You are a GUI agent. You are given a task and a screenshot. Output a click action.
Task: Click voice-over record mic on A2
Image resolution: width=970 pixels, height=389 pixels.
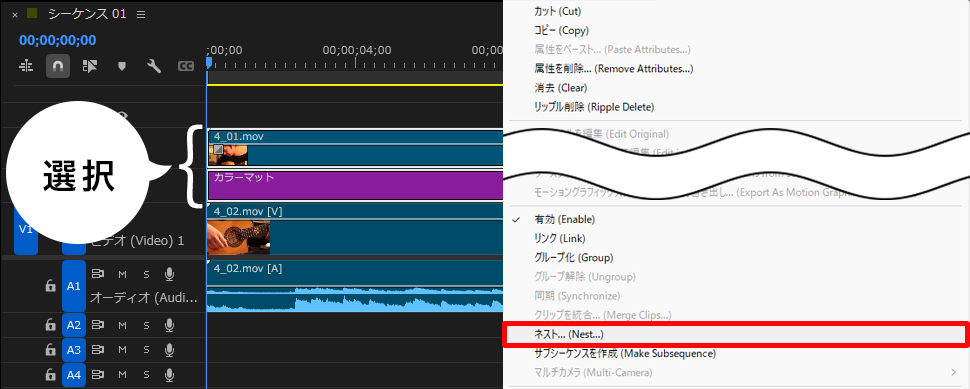click(169, 325)
